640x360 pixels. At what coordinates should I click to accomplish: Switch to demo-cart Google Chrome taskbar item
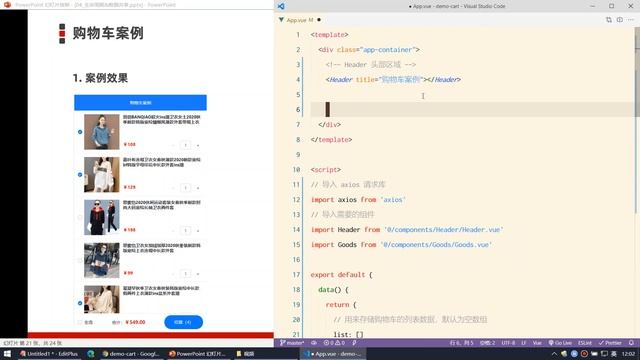click(131, 354)
